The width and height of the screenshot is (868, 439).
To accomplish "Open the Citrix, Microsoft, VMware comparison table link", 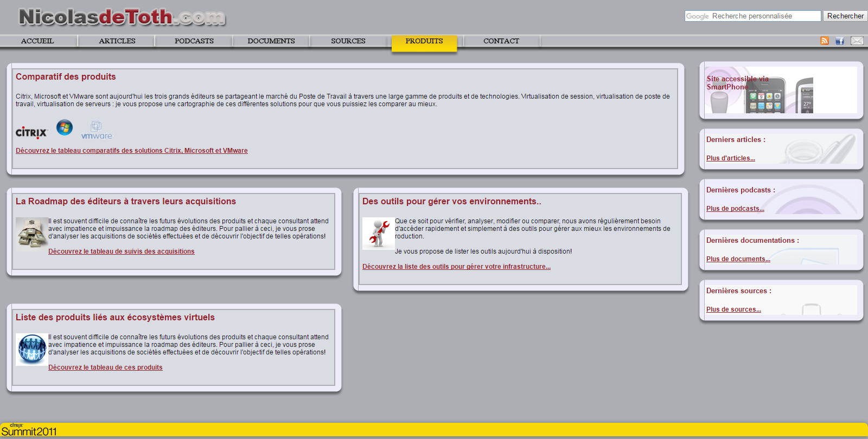I will pyautogui.click(x=132, y=151).
